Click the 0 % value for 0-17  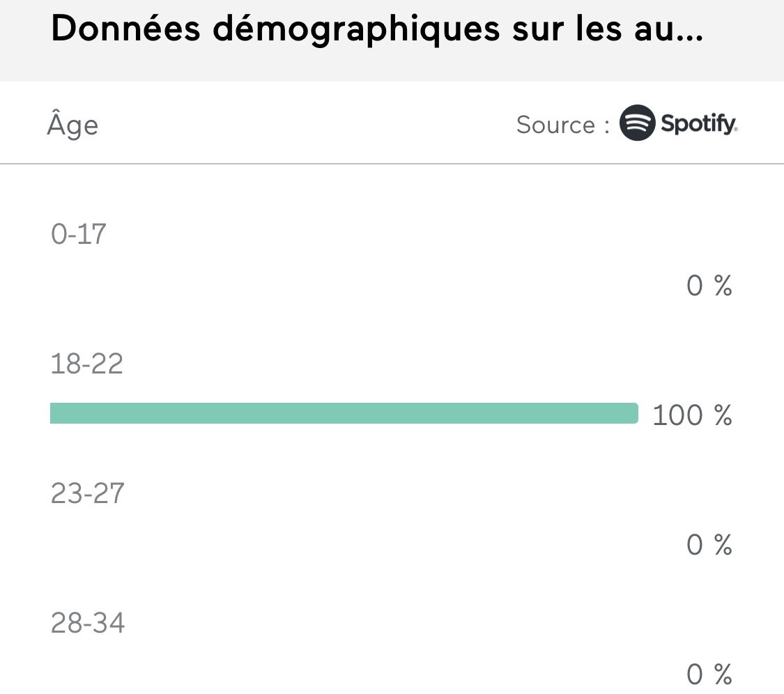(x=709, y=286)
